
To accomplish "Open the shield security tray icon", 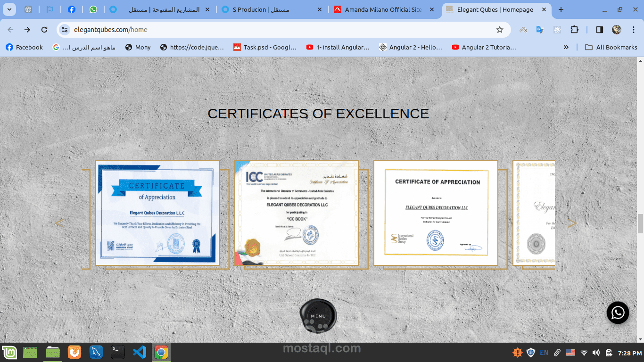I will pyautogui.click(x=531, y=353).
